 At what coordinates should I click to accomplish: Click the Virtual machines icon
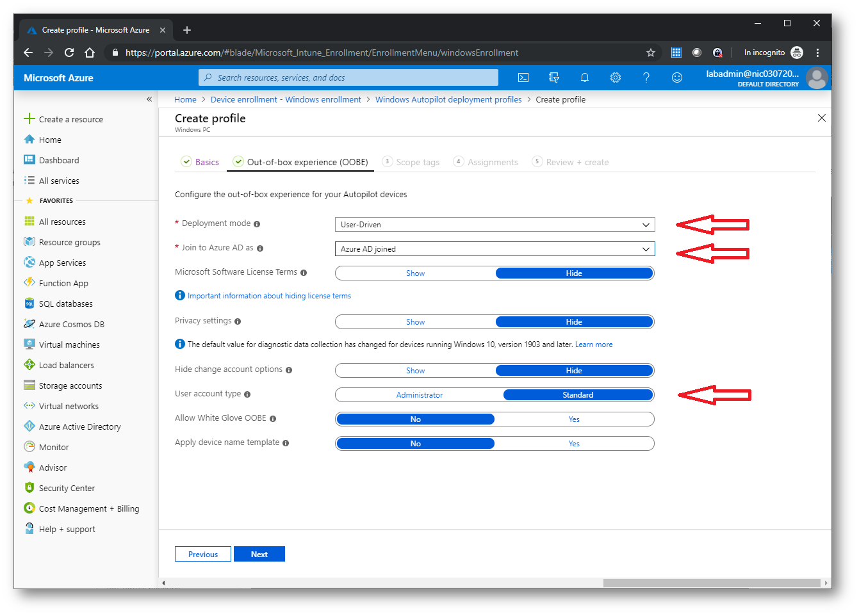(29, 344)
